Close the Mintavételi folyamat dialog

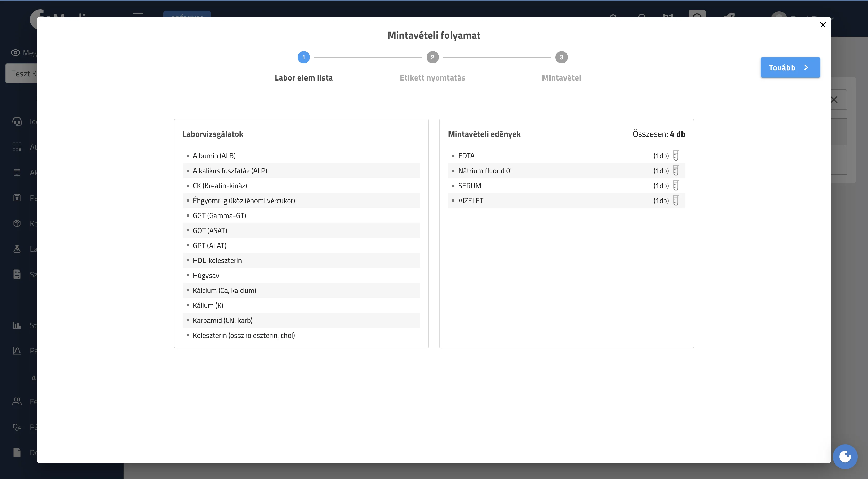(823, 25)
